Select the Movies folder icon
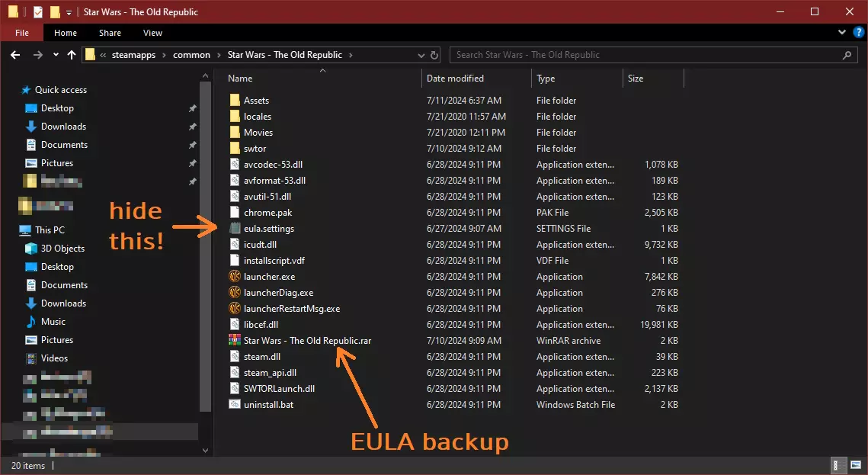This screenshot has height=475, width=868. pyautogui.click(x=235, y=133)
